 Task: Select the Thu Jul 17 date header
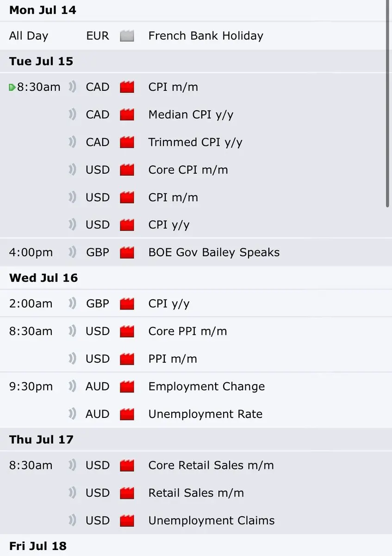(x=41, y=439)
